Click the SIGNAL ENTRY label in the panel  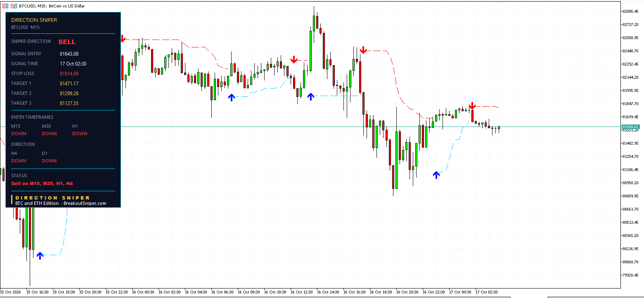pos(26,54)
